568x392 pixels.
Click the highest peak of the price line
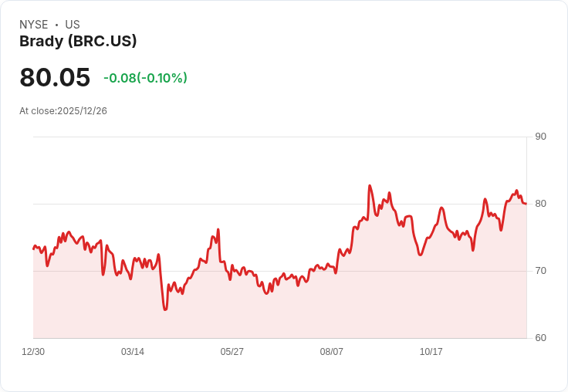coord(370,186)
